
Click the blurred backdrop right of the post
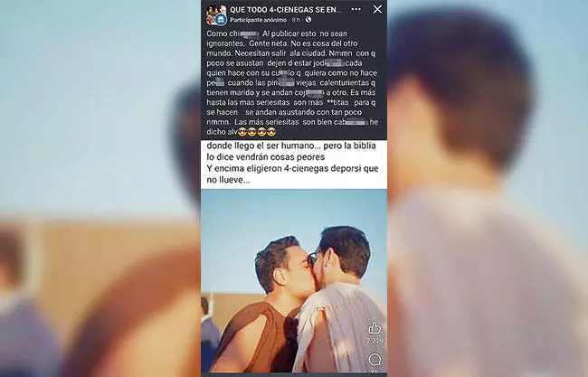point(488,188)
